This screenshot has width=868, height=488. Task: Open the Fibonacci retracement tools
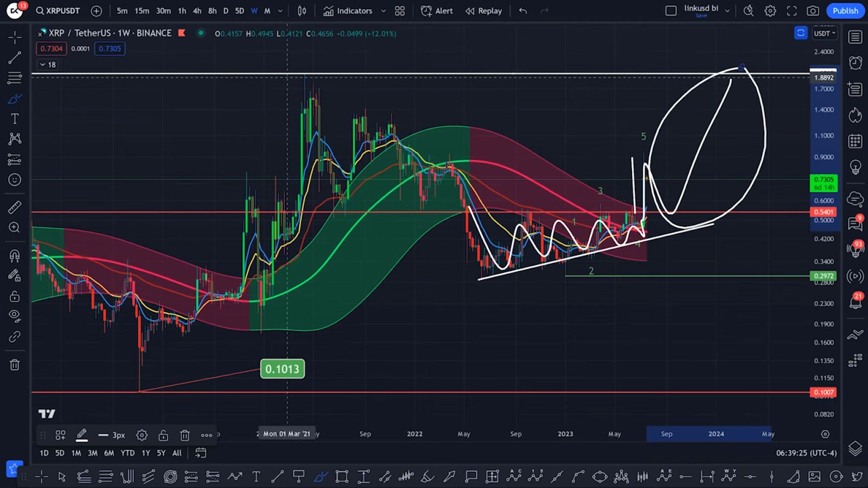(x=14, y=78)
